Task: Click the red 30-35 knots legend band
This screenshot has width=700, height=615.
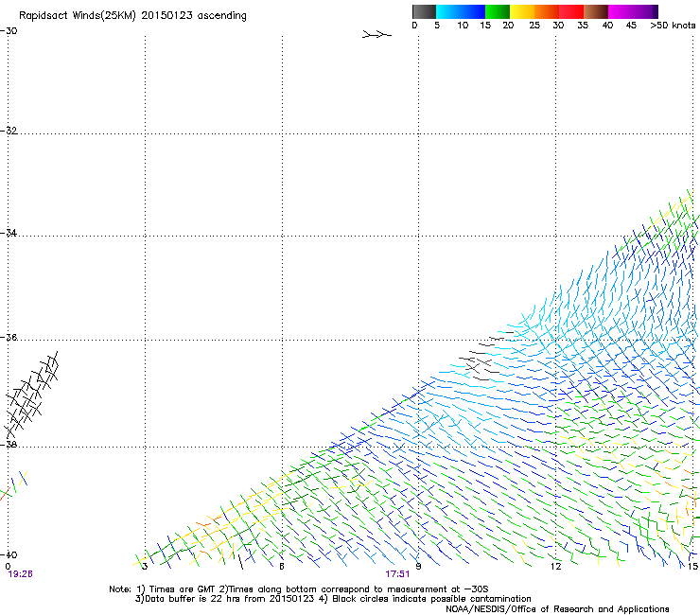Action: point(571,11)
